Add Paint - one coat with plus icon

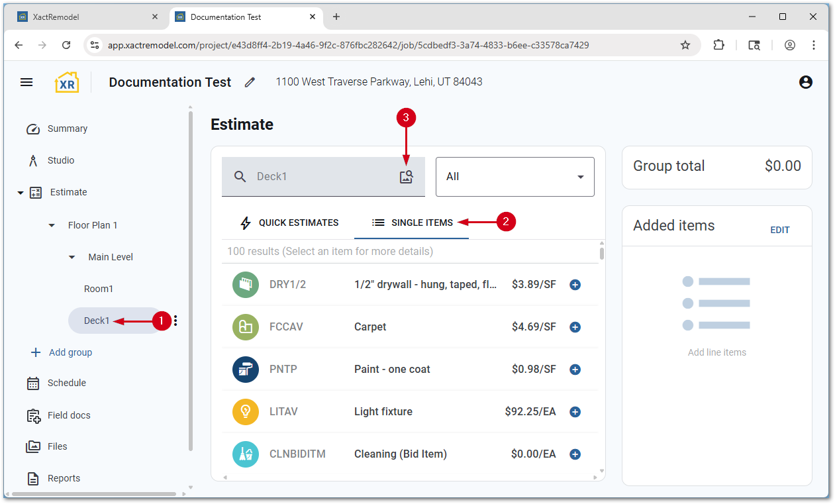pyautogui.click(x=575, y=370)
